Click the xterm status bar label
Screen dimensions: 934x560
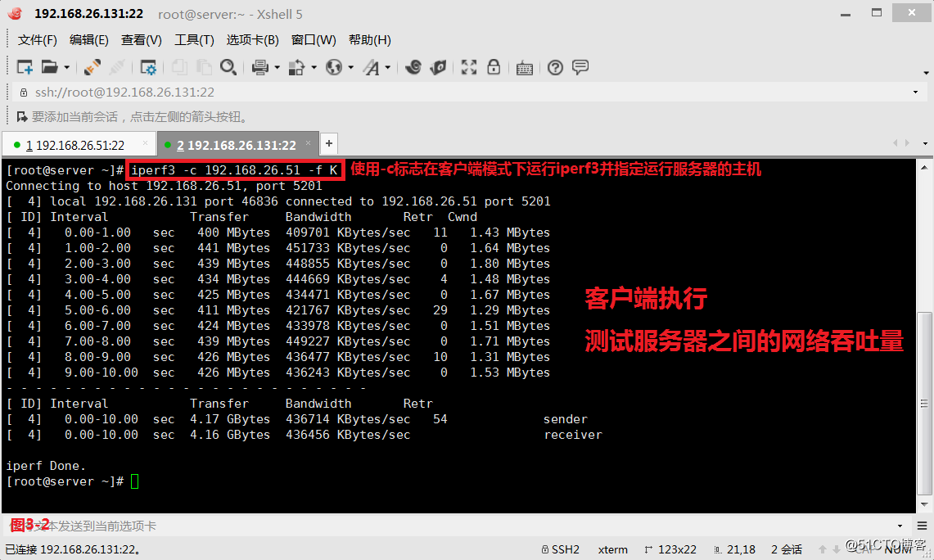click(613, 549)
